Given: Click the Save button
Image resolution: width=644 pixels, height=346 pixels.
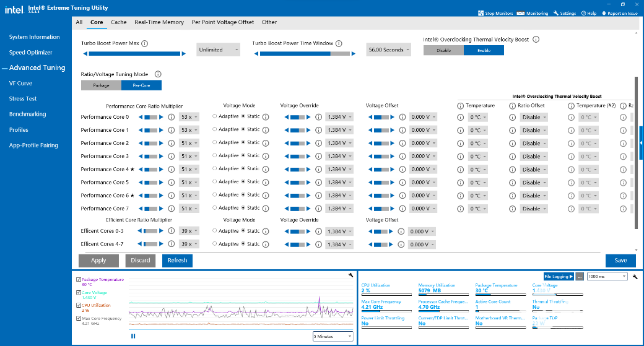Looking at the screenshot, I should coord(620,260).
